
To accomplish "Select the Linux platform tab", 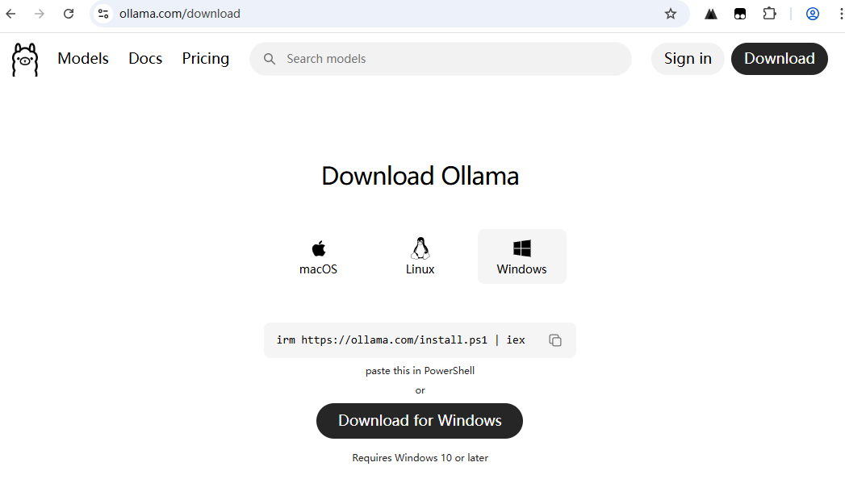I will point(420,257).
